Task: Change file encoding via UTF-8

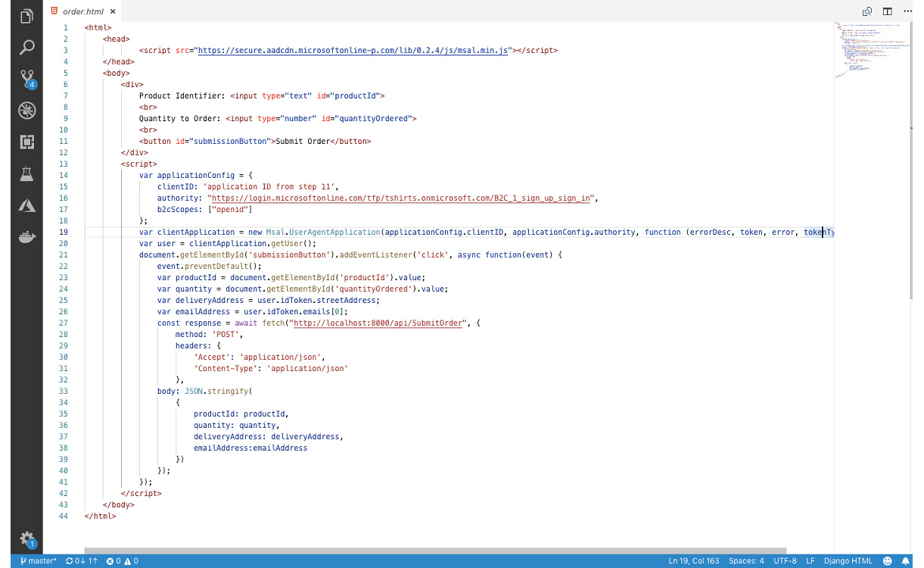Action: [785, 561]
